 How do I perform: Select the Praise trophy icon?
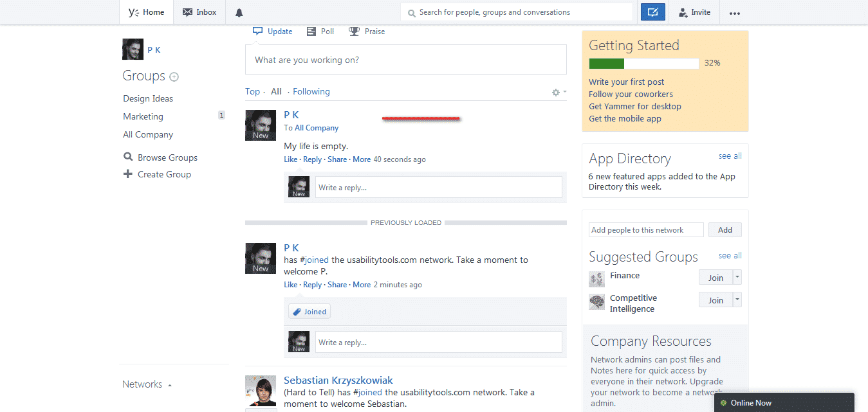click(x=353, y=31)
